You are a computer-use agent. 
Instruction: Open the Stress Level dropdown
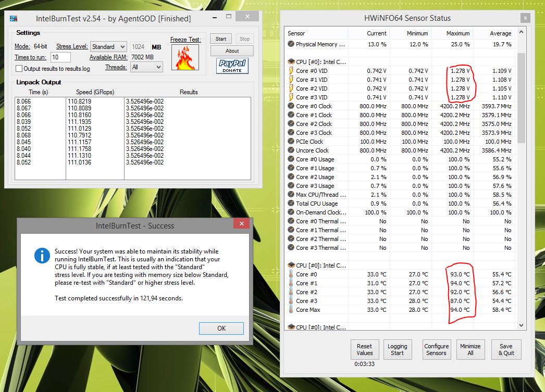108,46
